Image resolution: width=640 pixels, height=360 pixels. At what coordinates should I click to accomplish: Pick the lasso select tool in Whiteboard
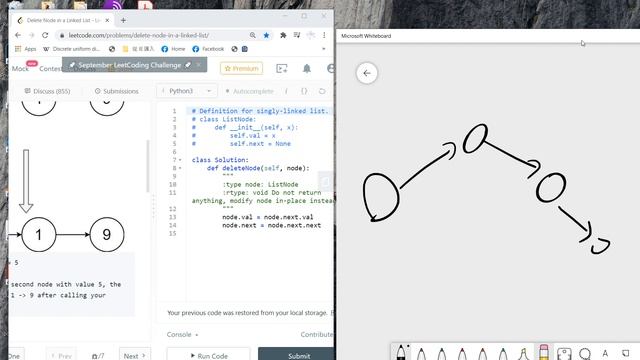[585, 353]
